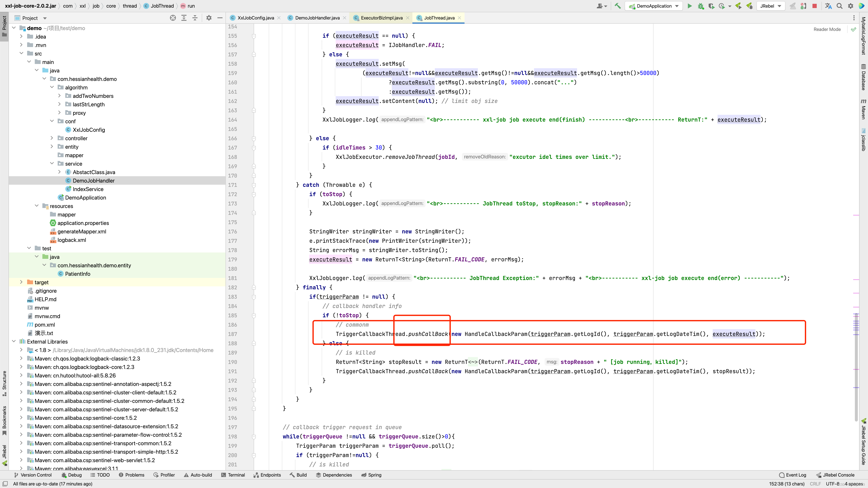Image resolution: width=868 pixels, height=488 pixels.
Task: Toggle Reader Mode in editor
Action: (827, 29)
